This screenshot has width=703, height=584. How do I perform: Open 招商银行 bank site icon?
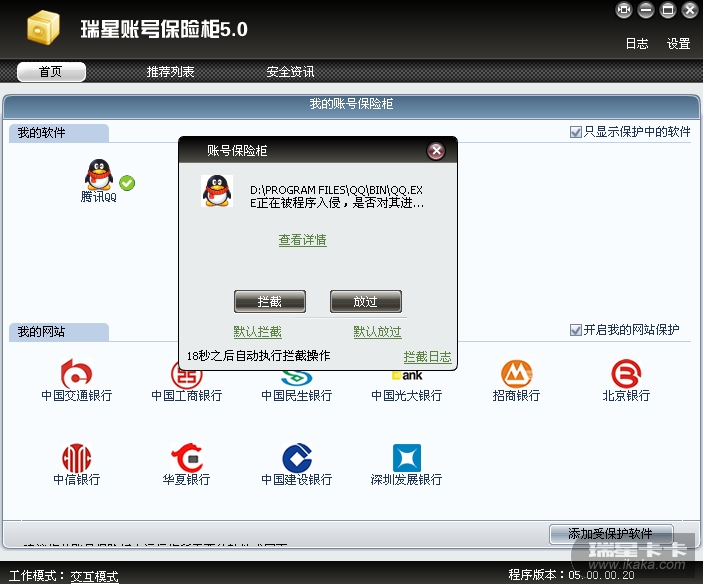pyautogui.click(x=516, y=374)
